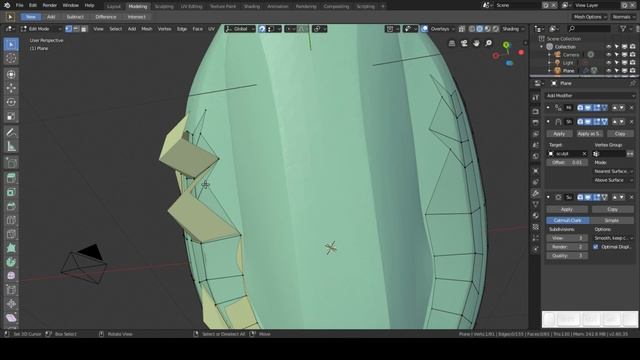Image resolution: width=640 pixels, height=360 pixels.
Task: Choose Simple subdivision type
Action: [x=611, y=220]
